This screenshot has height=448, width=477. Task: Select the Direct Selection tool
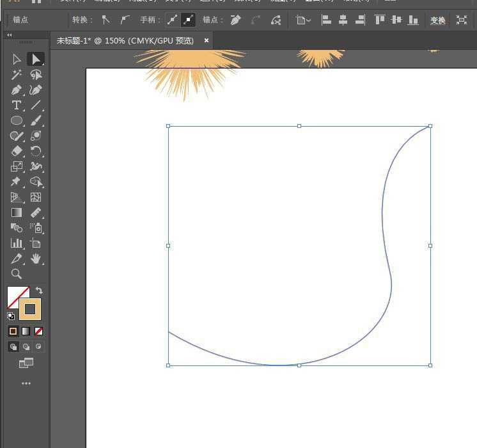coord(36,60)
